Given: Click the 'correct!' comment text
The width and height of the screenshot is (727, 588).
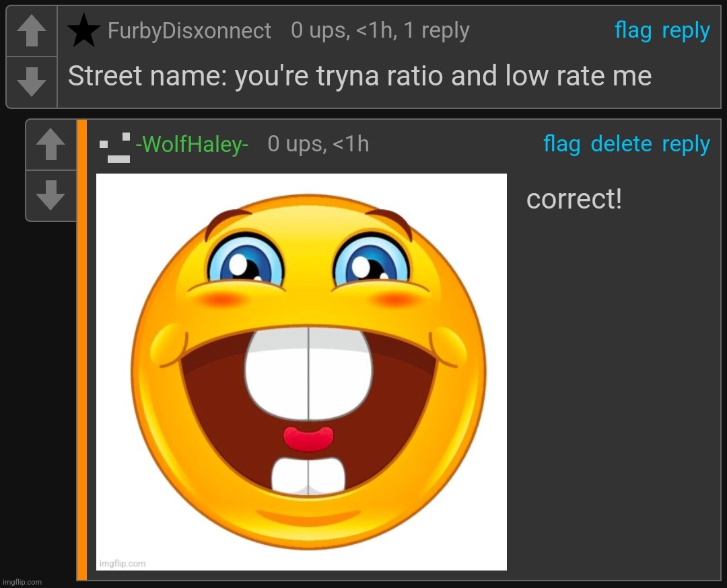Looking at the screenshot, I should tap(574, 199).
